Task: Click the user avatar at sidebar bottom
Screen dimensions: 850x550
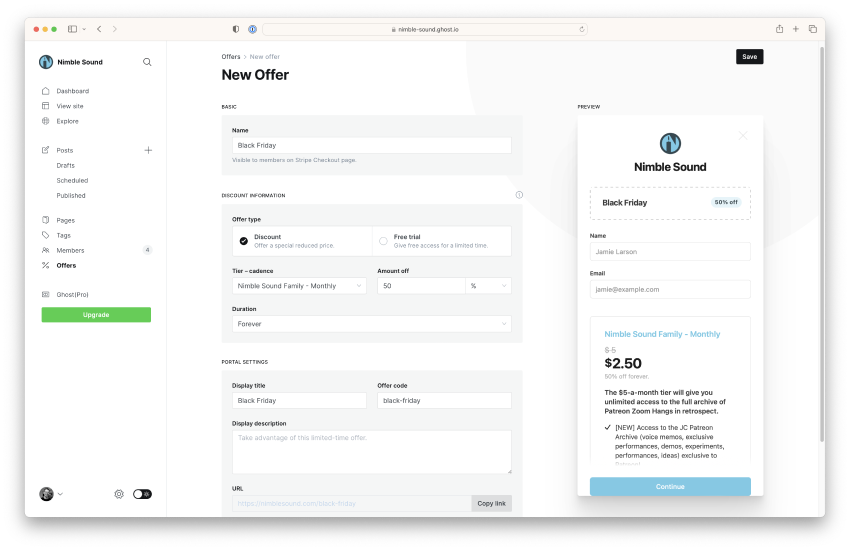Action: coord(47,494)
